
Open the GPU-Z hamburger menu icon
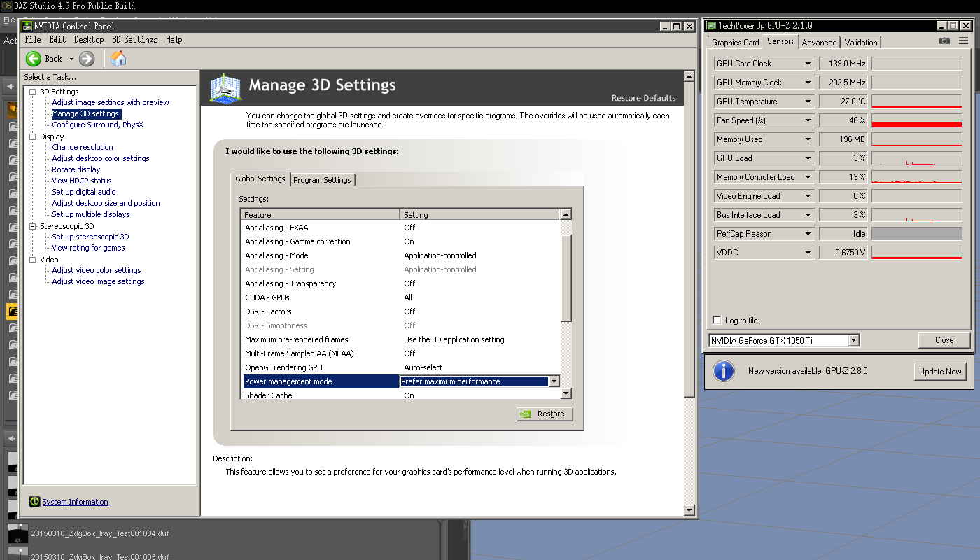click(962, 41)
